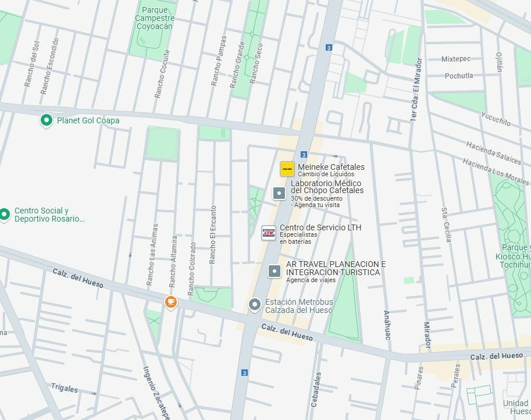Click the Trigales street label
This screenshot has width=531, height=420.
[x=65, y=388]
